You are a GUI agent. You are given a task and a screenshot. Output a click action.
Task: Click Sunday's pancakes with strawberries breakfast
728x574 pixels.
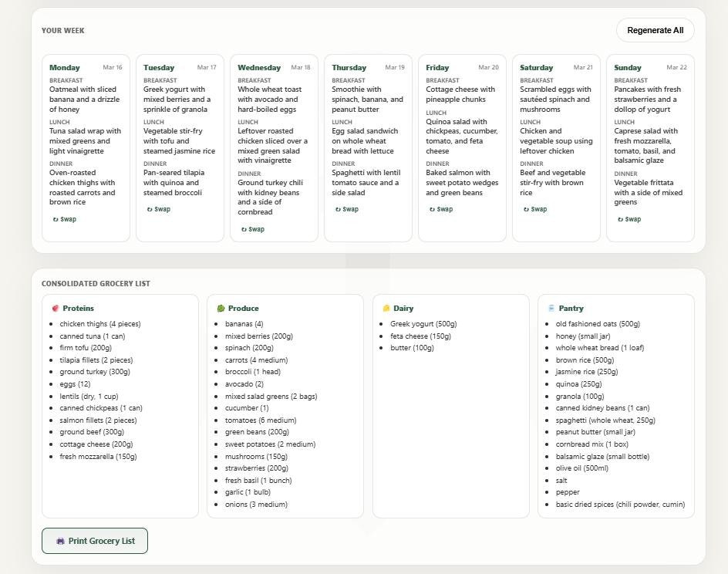point(647,100)
